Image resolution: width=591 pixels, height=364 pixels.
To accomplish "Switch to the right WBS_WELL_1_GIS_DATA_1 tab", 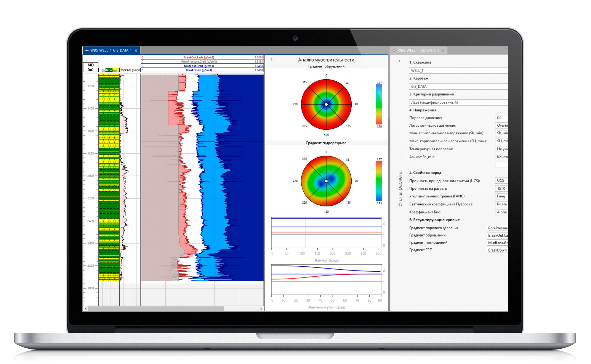I will coord(418,50).
